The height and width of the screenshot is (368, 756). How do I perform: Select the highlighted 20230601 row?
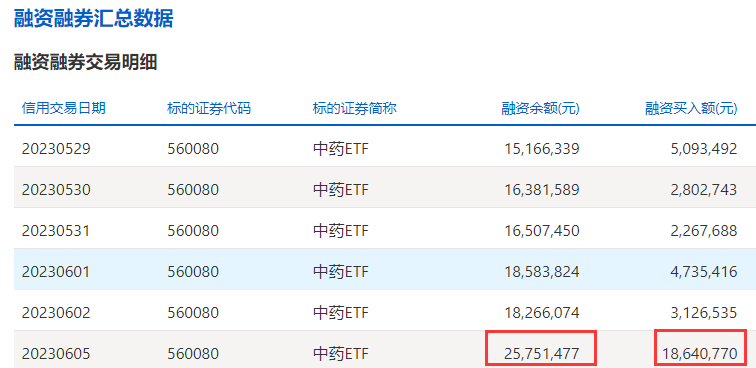[x=385, y=272]
